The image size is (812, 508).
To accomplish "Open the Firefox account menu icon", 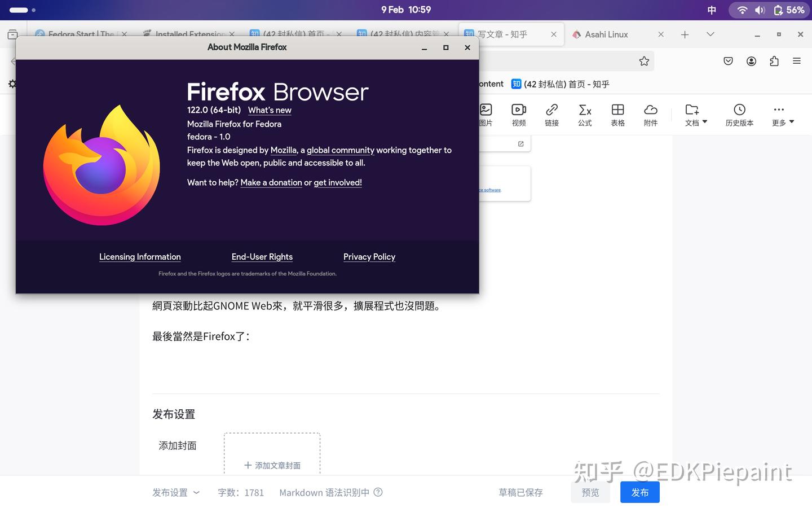I will [751, 61].
